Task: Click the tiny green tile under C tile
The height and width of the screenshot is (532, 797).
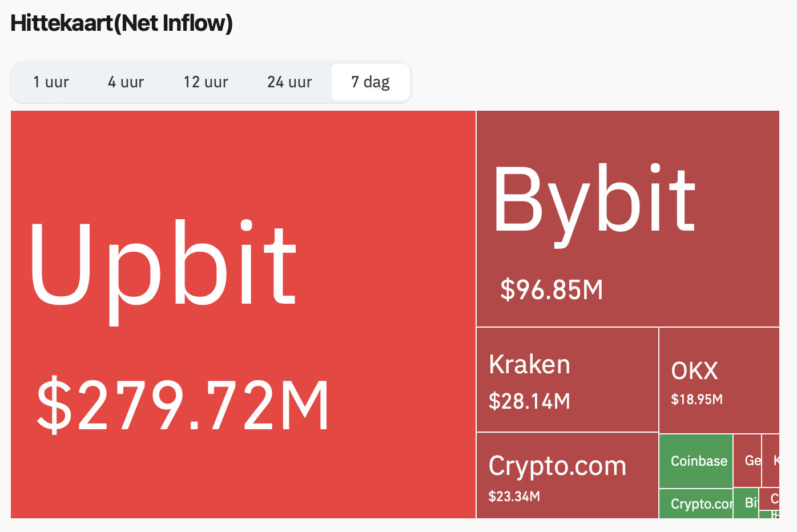Action: click(765, 514)
